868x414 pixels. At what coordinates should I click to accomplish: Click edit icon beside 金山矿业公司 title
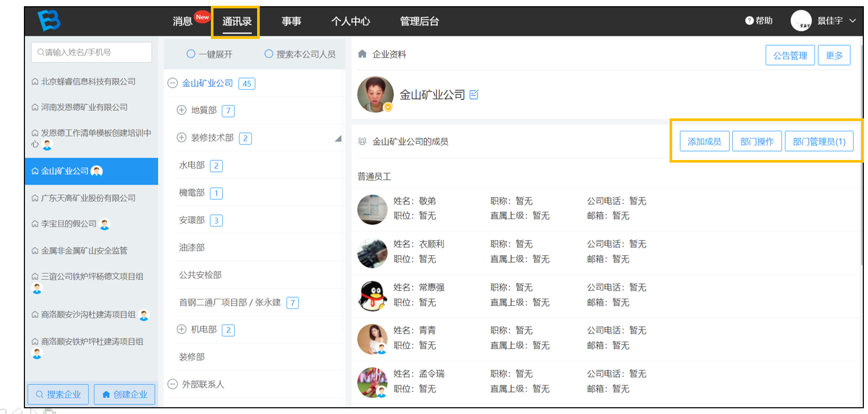[474, 95]
